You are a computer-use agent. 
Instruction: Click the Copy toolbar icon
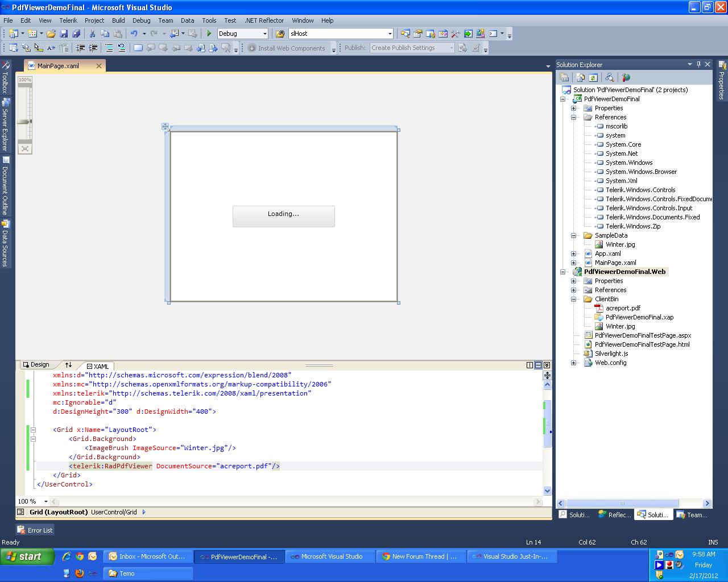coord(105,34)
